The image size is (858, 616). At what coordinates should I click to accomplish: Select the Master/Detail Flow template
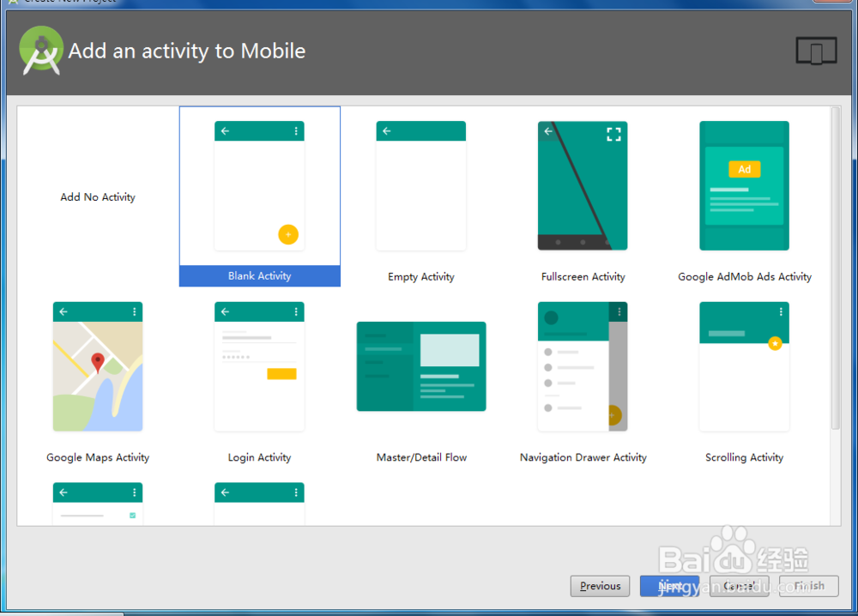point(420,366)
